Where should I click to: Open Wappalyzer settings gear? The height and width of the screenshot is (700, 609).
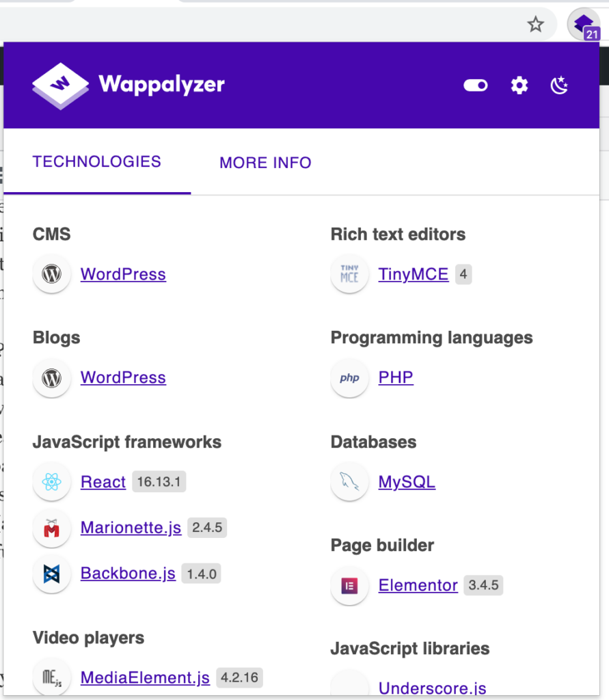pos(519,85)
